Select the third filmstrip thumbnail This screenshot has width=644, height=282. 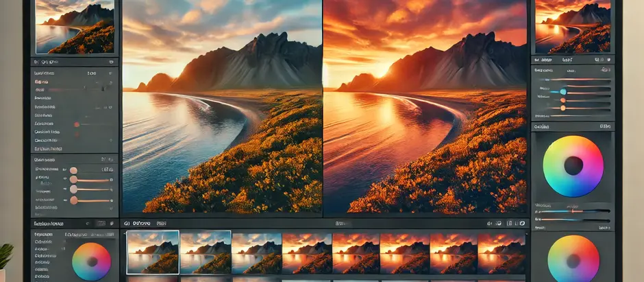pos(257,253)
